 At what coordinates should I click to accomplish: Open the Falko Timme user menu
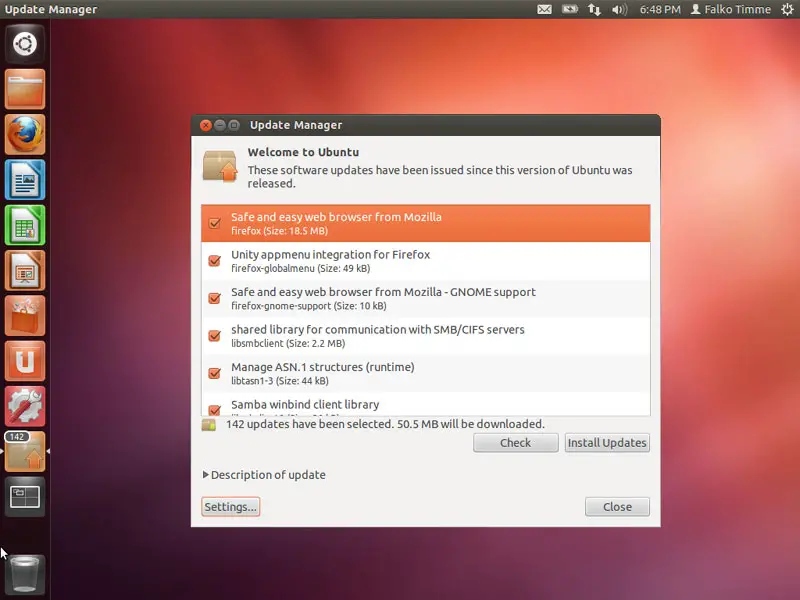(x=731, y=9)
